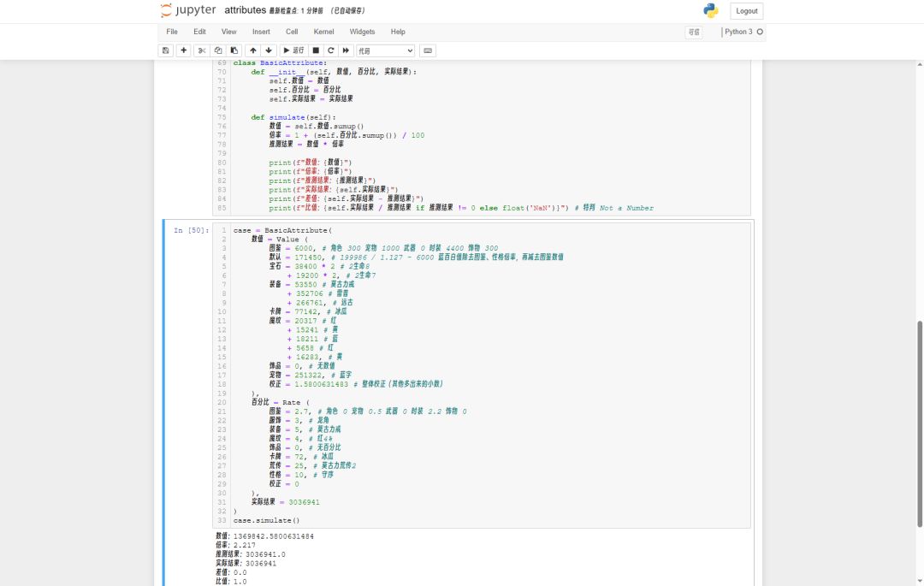The width and height of the screenshot is (924, 586).
Task: Open the Help menu
Action: (398, 32)
